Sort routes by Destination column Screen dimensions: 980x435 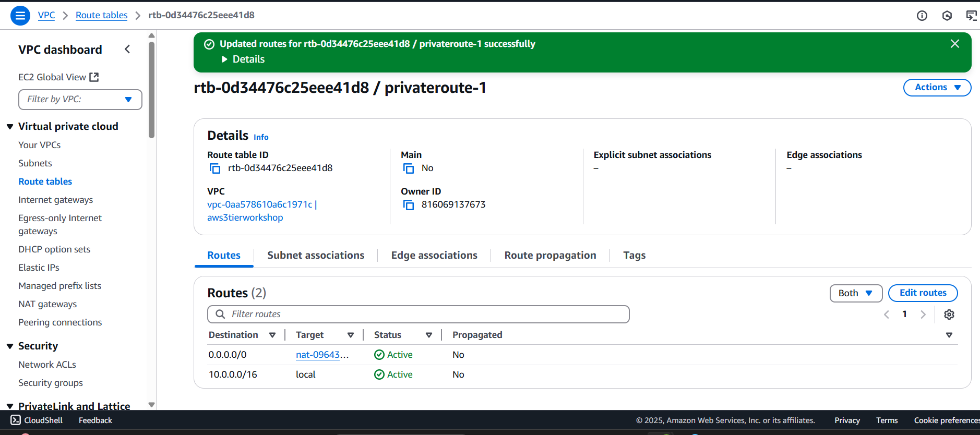click(x=272, y=335)
